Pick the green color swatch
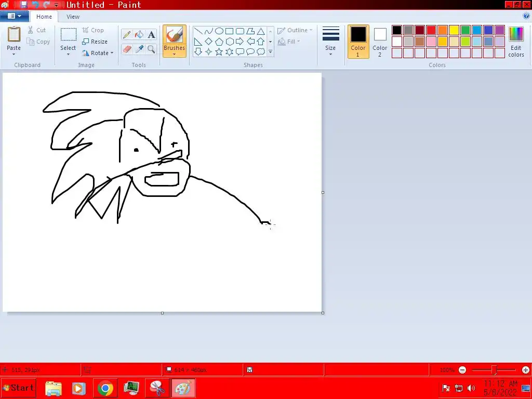 click(x=465, y=30)
